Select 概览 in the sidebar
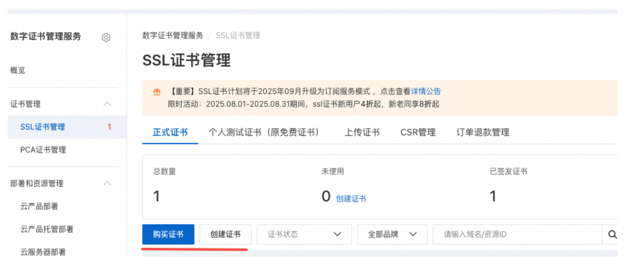644x267 pixels. pos(17,70)
